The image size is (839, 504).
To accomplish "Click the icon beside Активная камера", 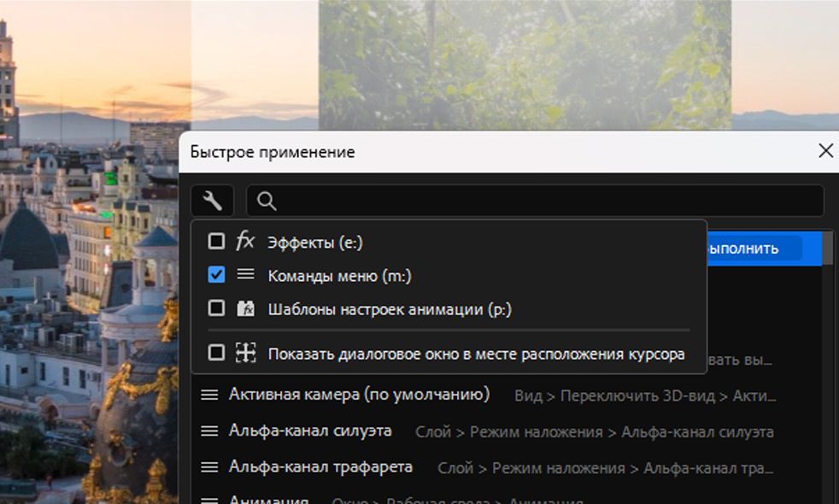I will (209, 396).
